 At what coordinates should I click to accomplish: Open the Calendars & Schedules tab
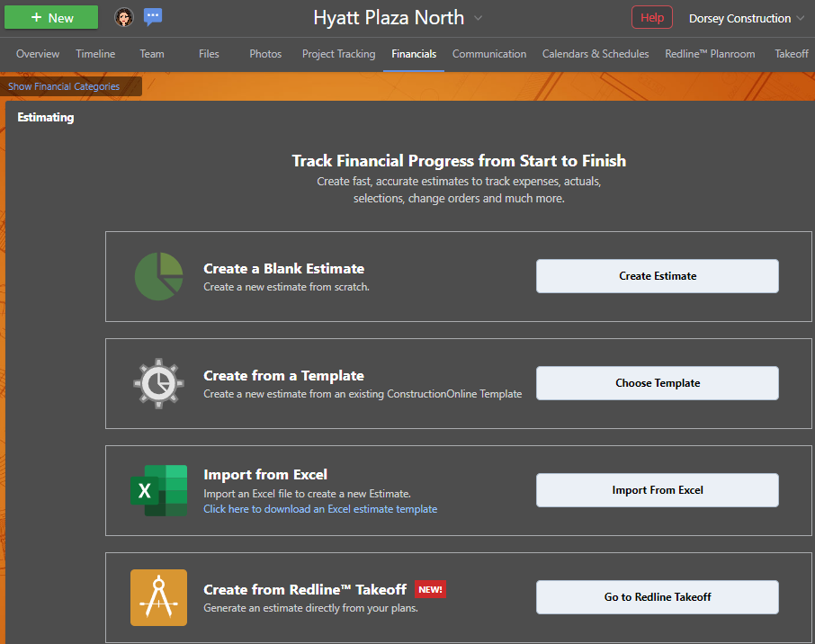[595, 54]
